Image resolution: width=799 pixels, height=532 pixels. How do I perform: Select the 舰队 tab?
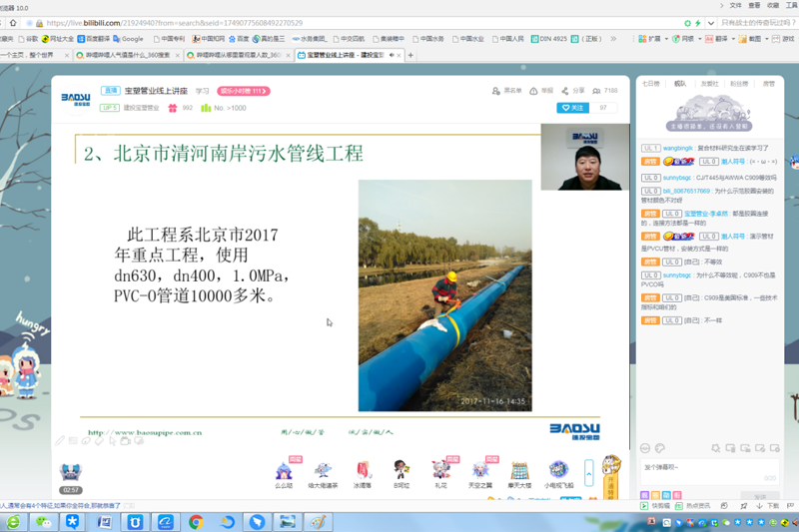tap(680, 84)
